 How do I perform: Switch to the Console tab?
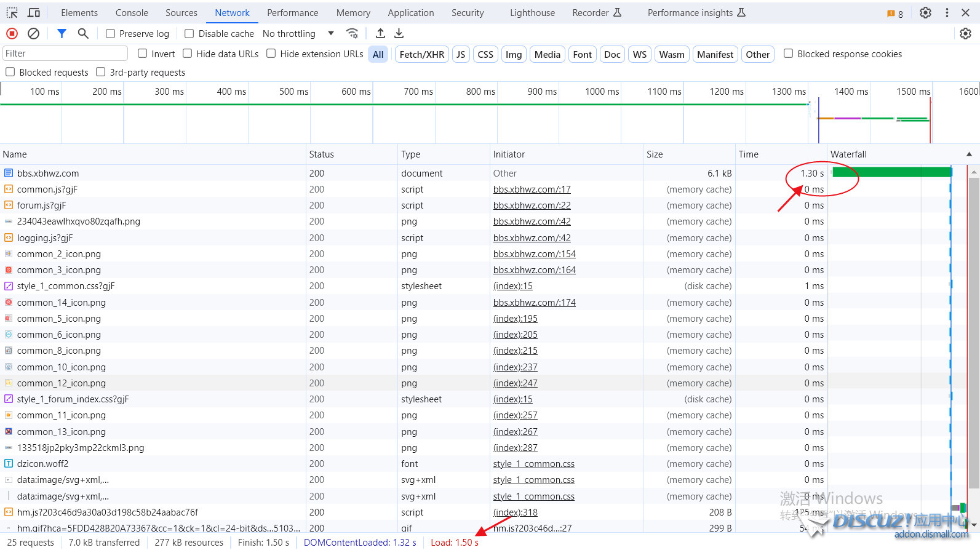pyautogui.click(x=132, y=13)
